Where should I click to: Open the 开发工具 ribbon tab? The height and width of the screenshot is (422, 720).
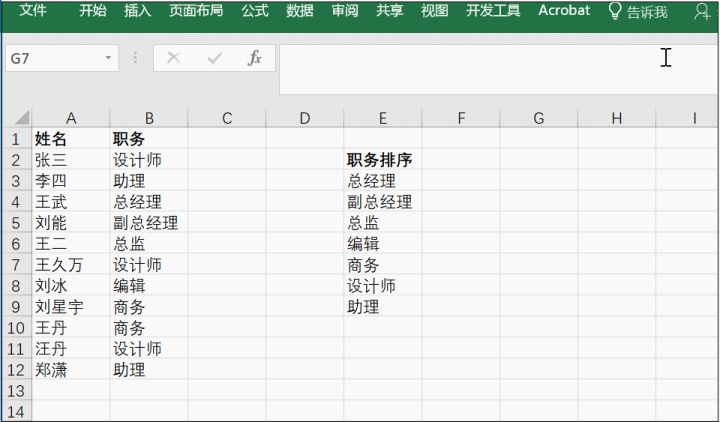493,10
